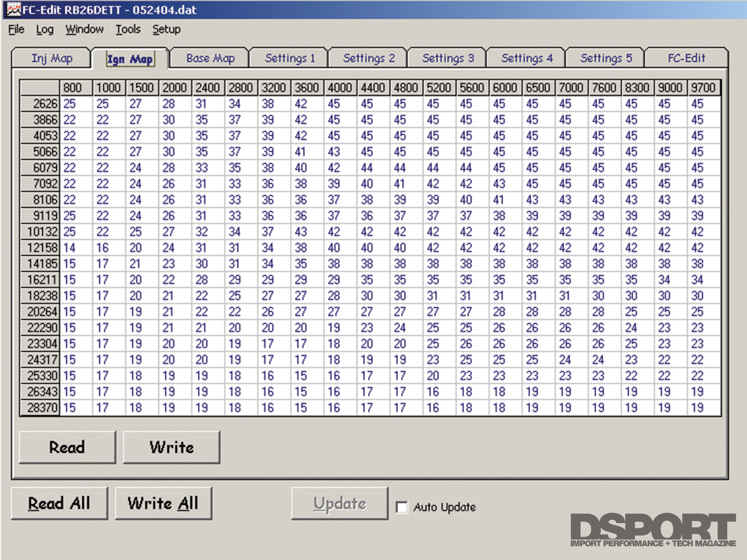Switch to the Inj Map tab
The width and height of the screenshot is (747, 560).
(x=51, y=58)
